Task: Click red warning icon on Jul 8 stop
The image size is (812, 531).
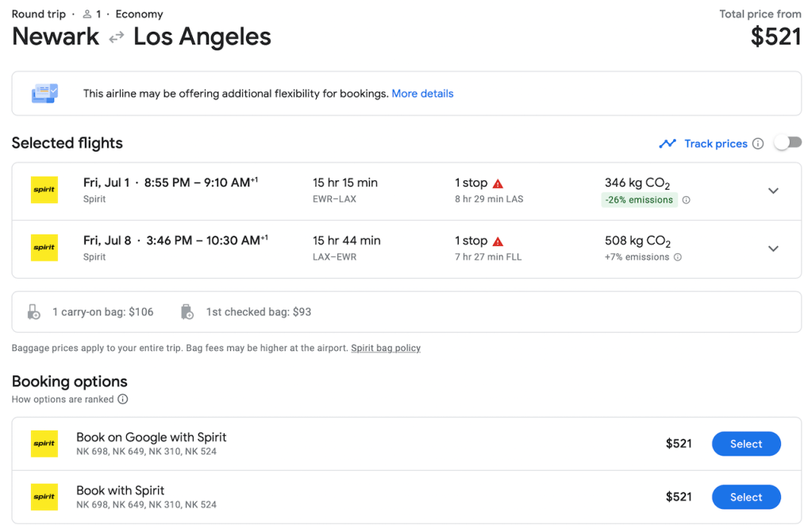Action: click(498, 240)
